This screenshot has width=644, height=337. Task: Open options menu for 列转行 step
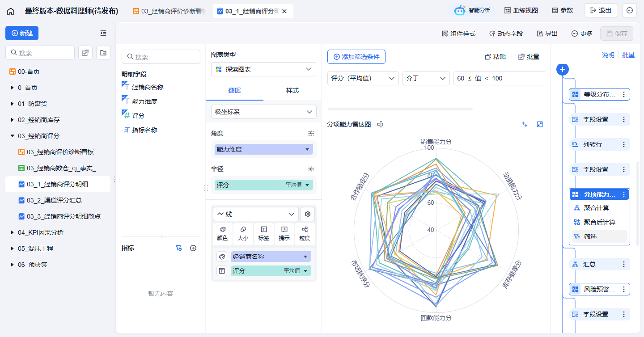pos(624,144)
